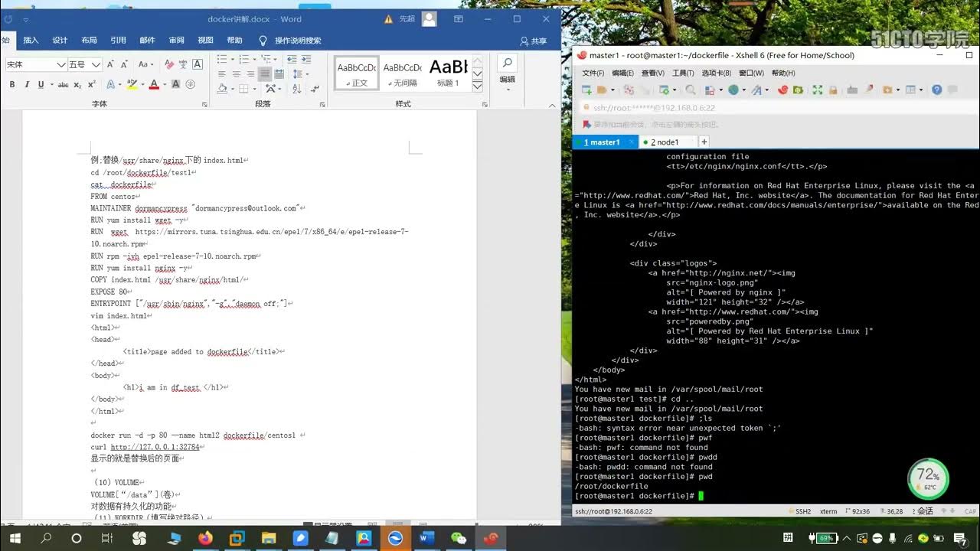
Task: Toggle subscript formatting
Action: (x=77, y=84)
